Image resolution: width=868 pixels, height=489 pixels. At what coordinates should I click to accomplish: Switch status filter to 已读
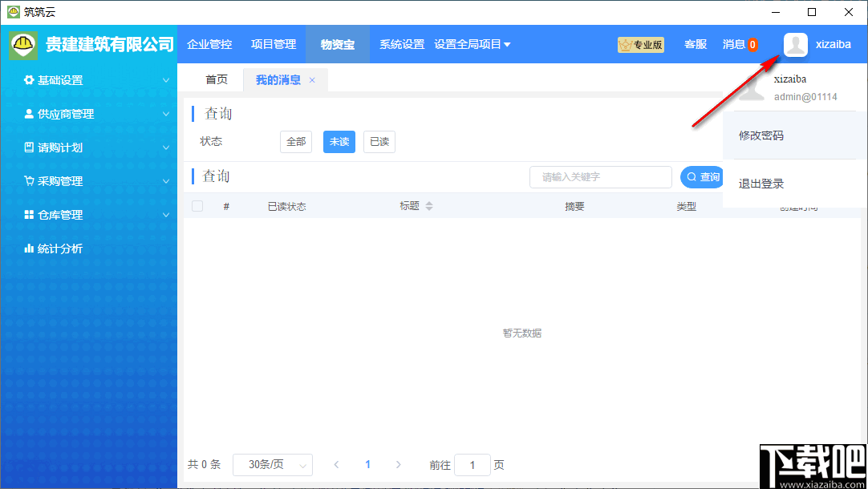379,141
